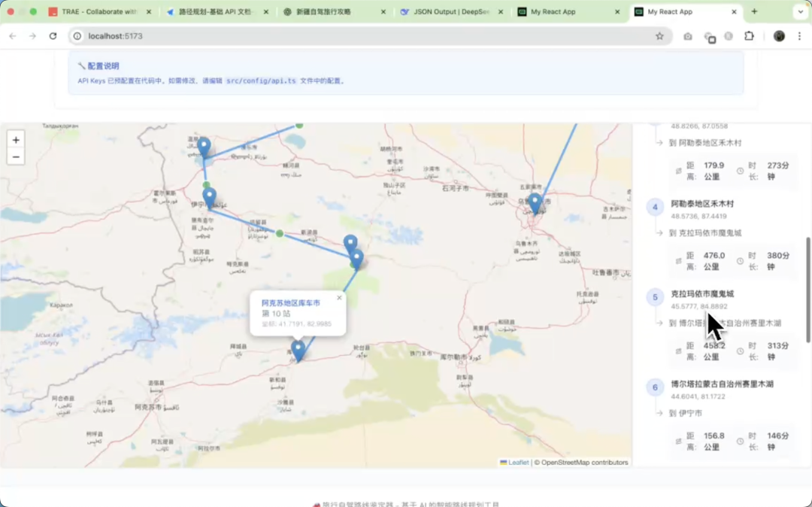Viewport: 812px width, 507px height.
Task: Switch to JSON Output DeepSeek tab
Action: coord(451,12)
